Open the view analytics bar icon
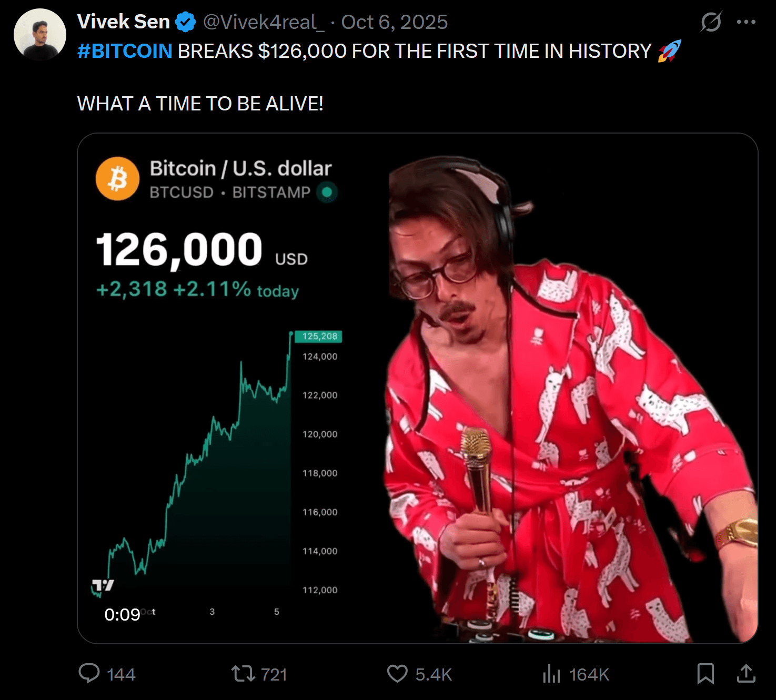Image resolution: width=776 pixels, height=700 pixels. coord(551,674)
